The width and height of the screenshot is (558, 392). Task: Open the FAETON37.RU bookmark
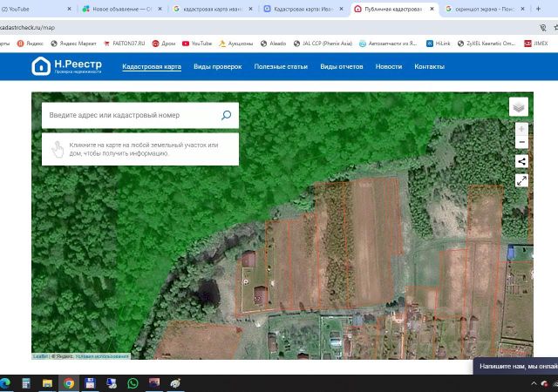[x=124, y=44]
